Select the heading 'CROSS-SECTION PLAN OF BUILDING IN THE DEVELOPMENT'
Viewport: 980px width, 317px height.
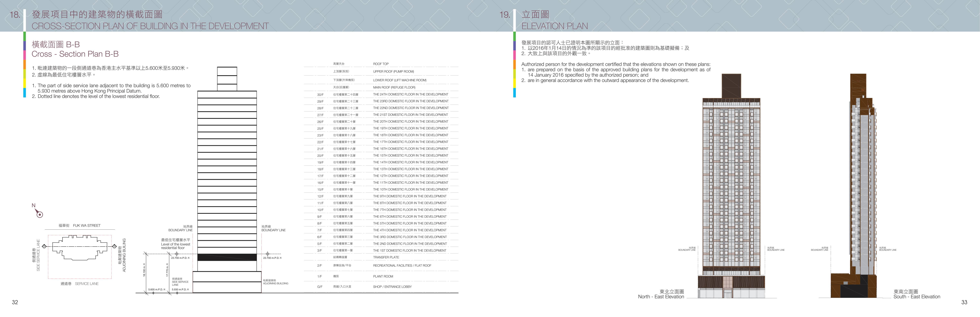(150, 26)
